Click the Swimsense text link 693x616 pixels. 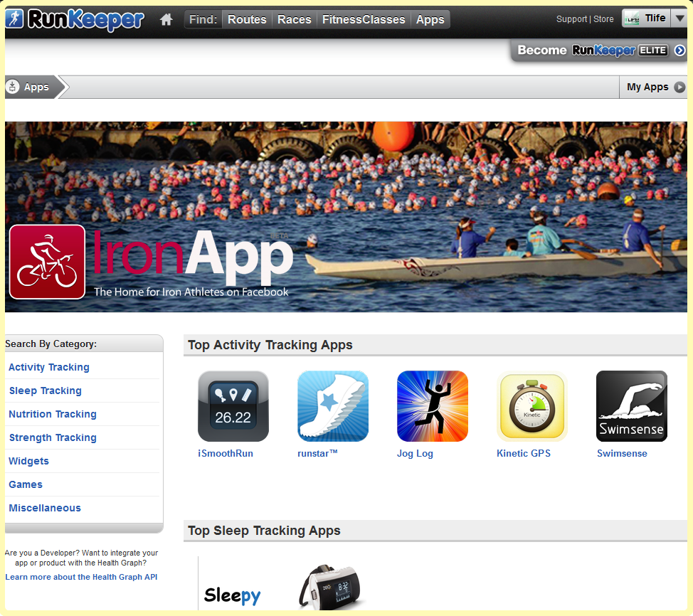tap(622, 453)
